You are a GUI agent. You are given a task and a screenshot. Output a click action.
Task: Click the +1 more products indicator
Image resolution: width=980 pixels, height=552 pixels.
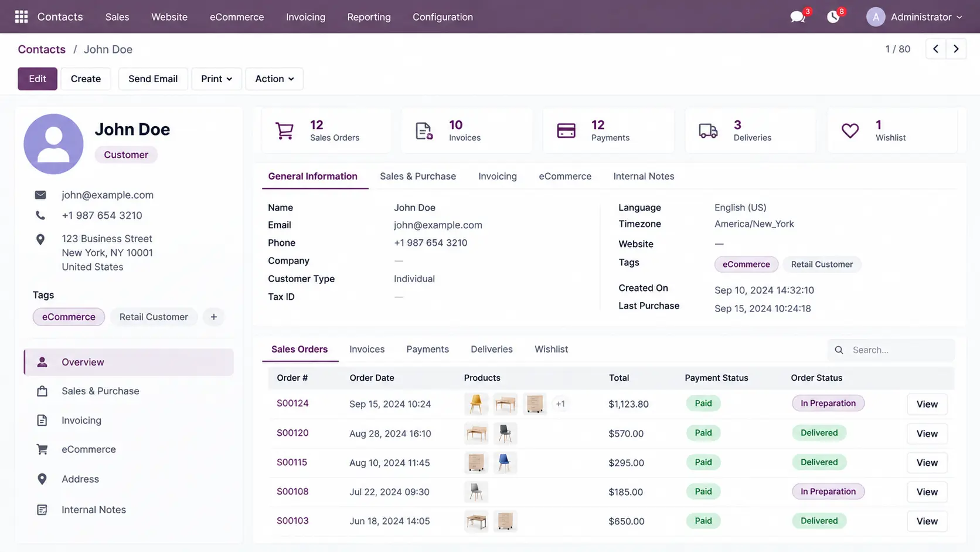coord(560,404)
